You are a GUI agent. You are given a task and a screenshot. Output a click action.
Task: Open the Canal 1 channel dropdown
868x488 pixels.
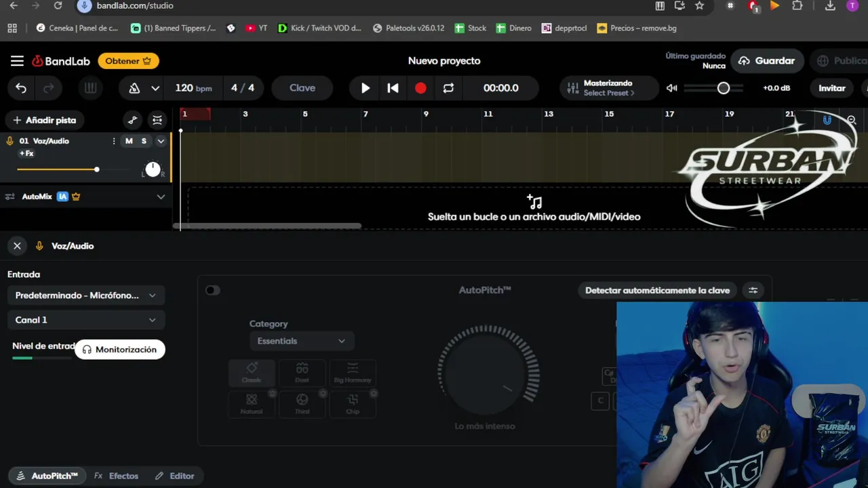(x=86, y=320)
